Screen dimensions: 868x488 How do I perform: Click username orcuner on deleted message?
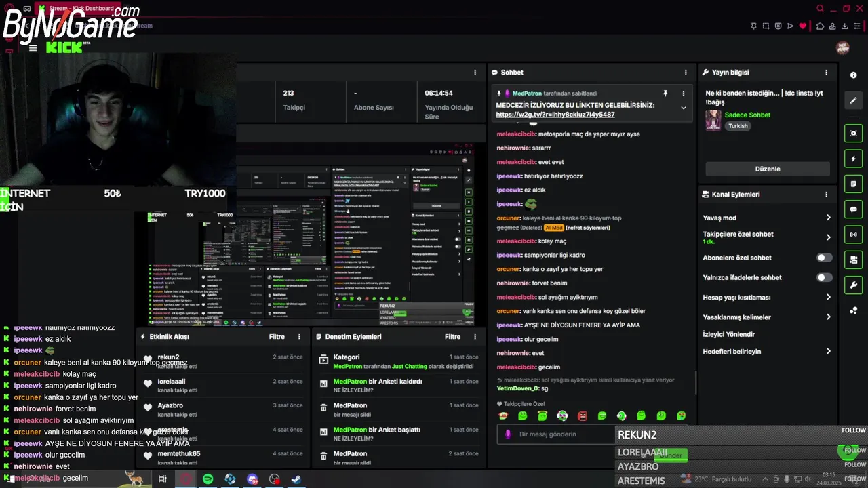tap(508, 218)
